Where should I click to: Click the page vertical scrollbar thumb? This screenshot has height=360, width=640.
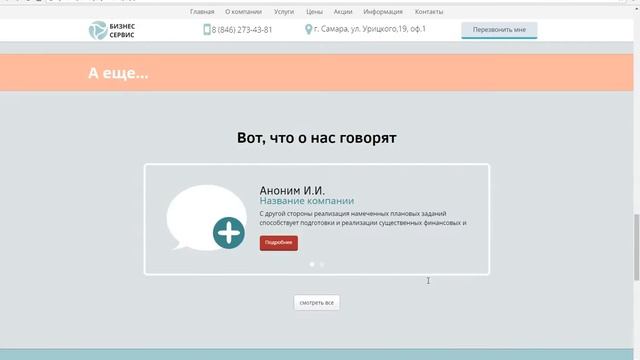pos(636,247)
